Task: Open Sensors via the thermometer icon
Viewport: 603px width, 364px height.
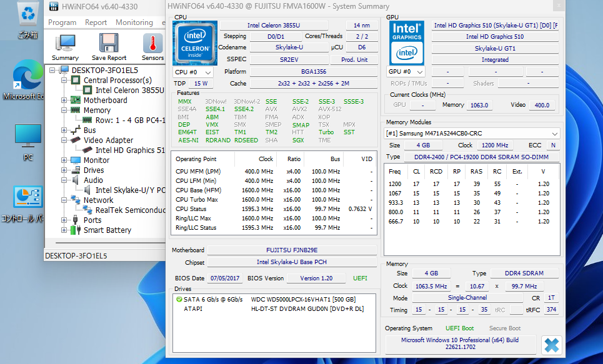Action: click(152, 44)
